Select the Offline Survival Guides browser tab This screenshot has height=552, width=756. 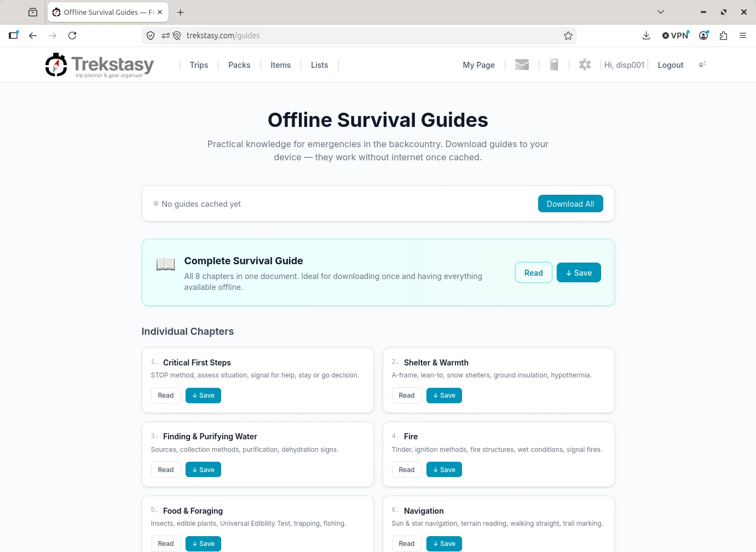[108, 12]
